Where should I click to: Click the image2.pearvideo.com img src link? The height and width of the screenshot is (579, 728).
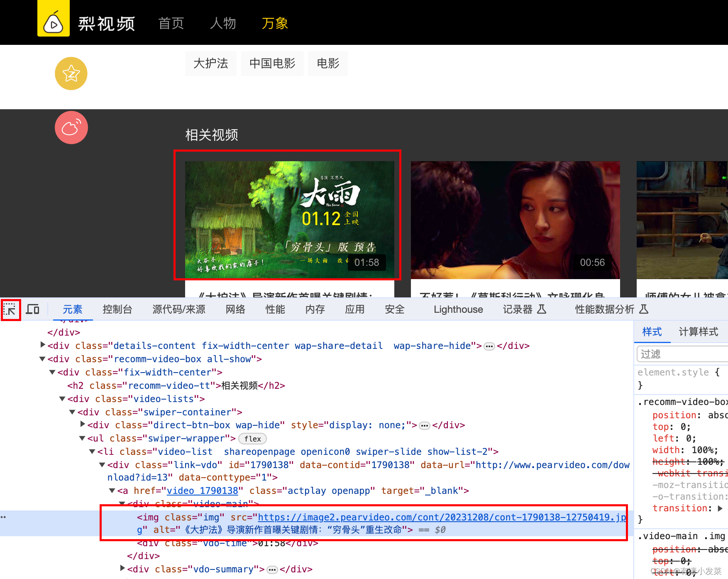tap(442, 518)
